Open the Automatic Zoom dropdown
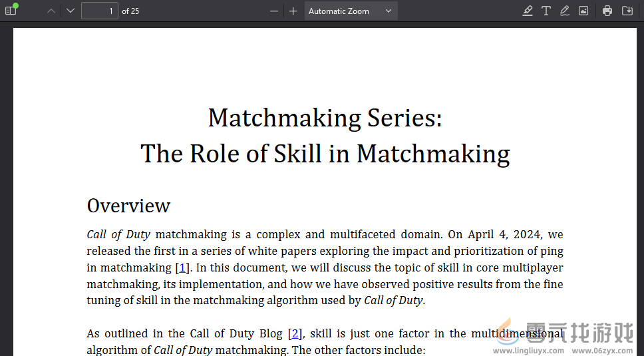The image size is (644, 356). click(351, 11)
